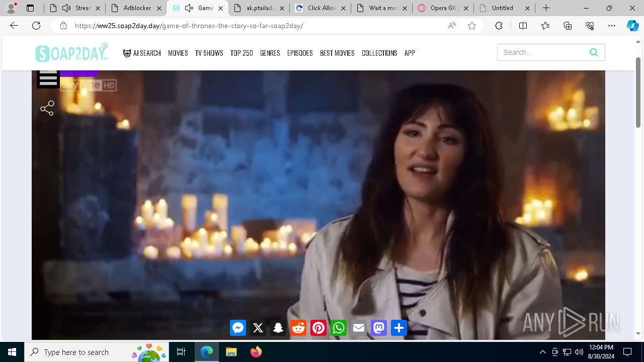
Task: Open Genres menu item
Action: click(x=270, y=53)
